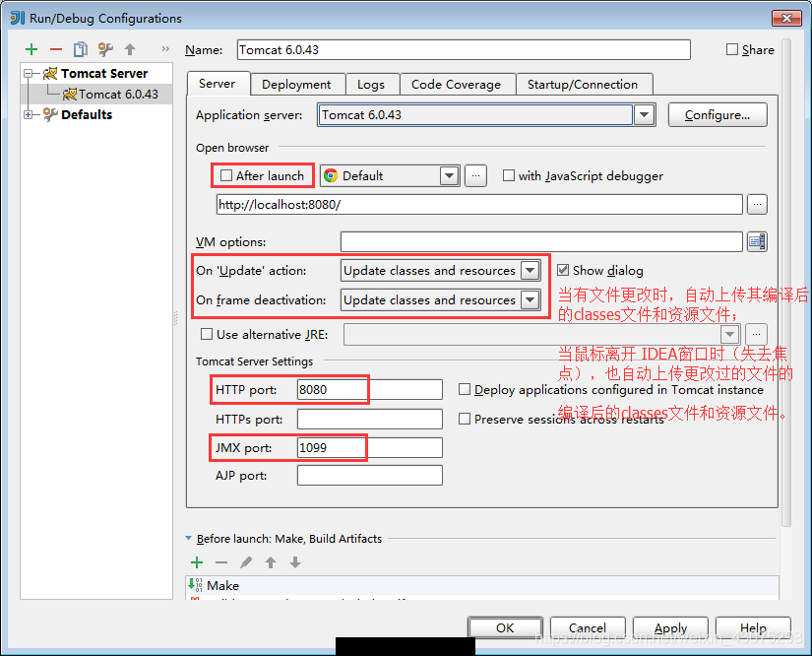Move before launch task down

(x=295, y=562)
